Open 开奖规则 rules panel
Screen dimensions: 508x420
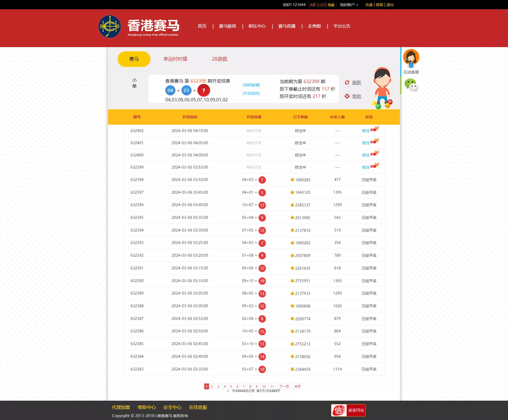[251, 93]
